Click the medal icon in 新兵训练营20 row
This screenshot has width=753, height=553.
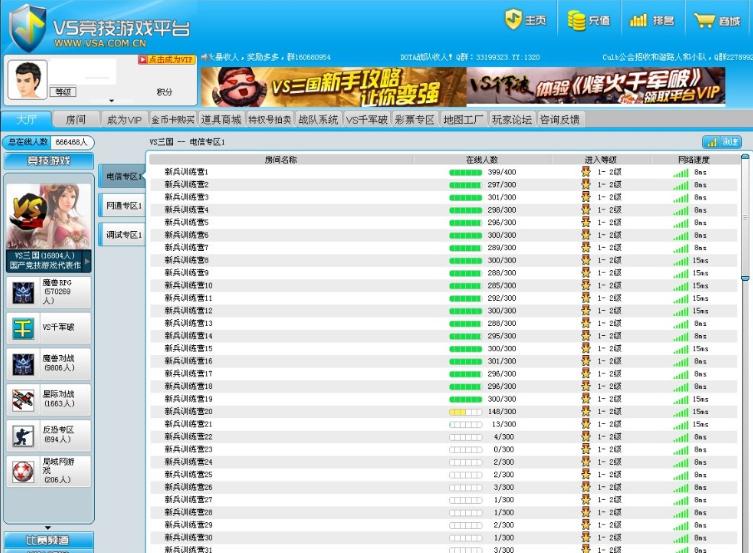point(586,411)
